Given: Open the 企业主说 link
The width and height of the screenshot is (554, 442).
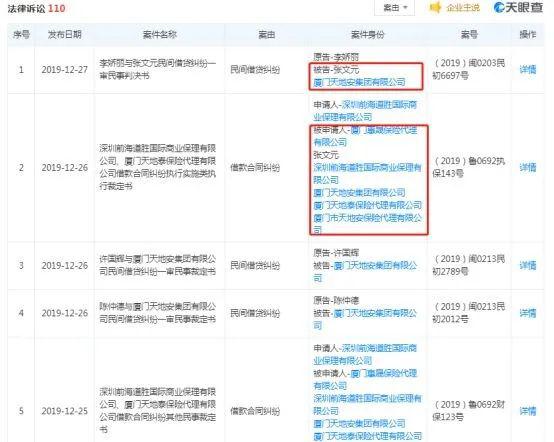Looking at the screenshot, I should pyautogui.click(x=463, y=7).
